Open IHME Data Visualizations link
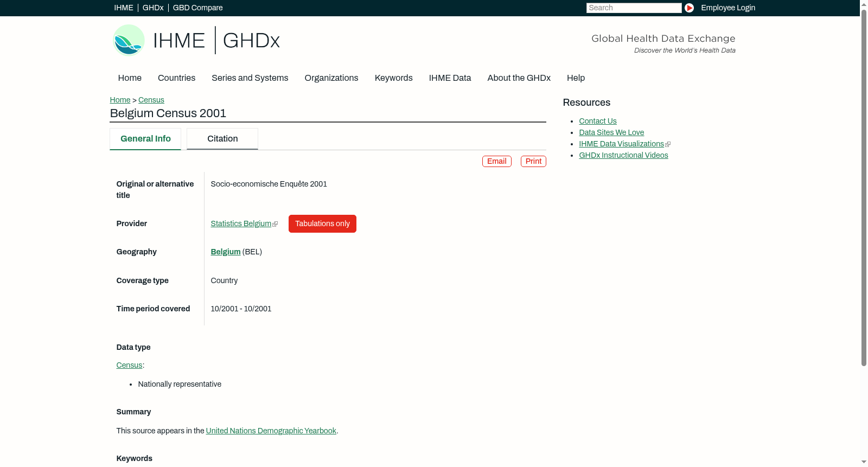 click(621, 144)
